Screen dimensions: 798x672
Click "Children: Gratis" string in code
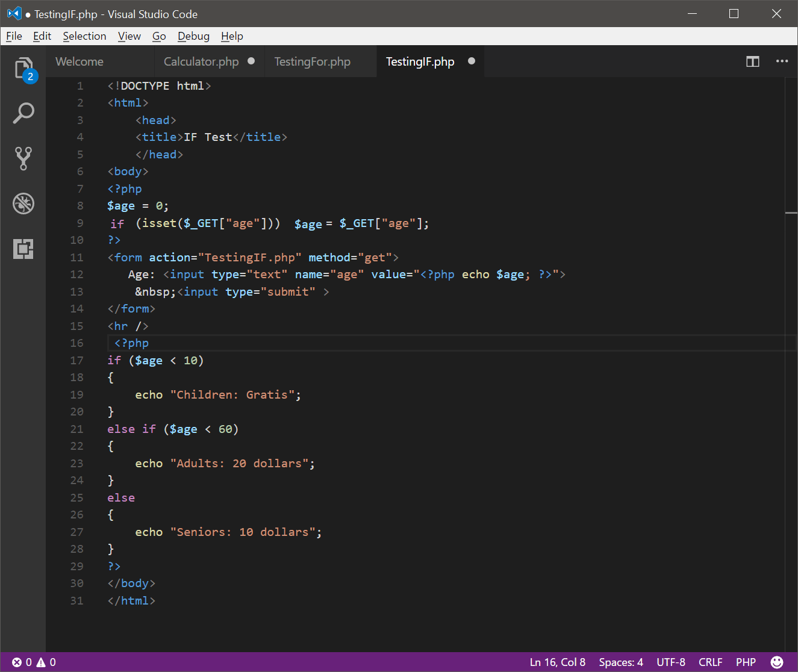coord(232,394)
